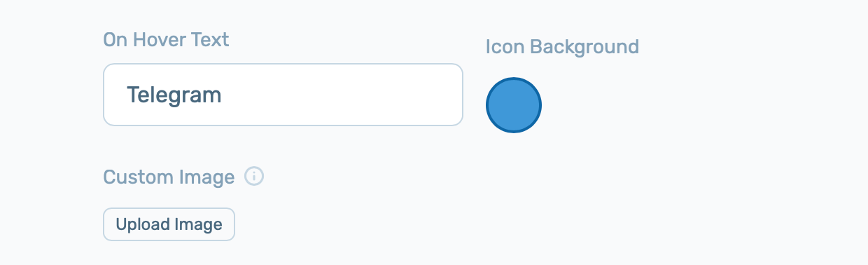This screenshot has height=265, width=868.
Task: Choose a custom image via Upload Image
Action: tap(169, 224)
